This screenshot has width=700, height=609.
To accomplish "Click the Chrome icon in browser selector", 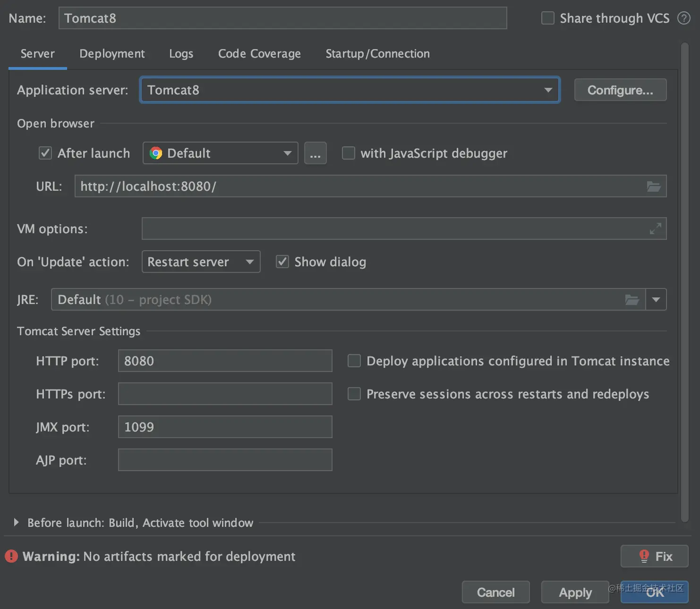I will (156, 153).
